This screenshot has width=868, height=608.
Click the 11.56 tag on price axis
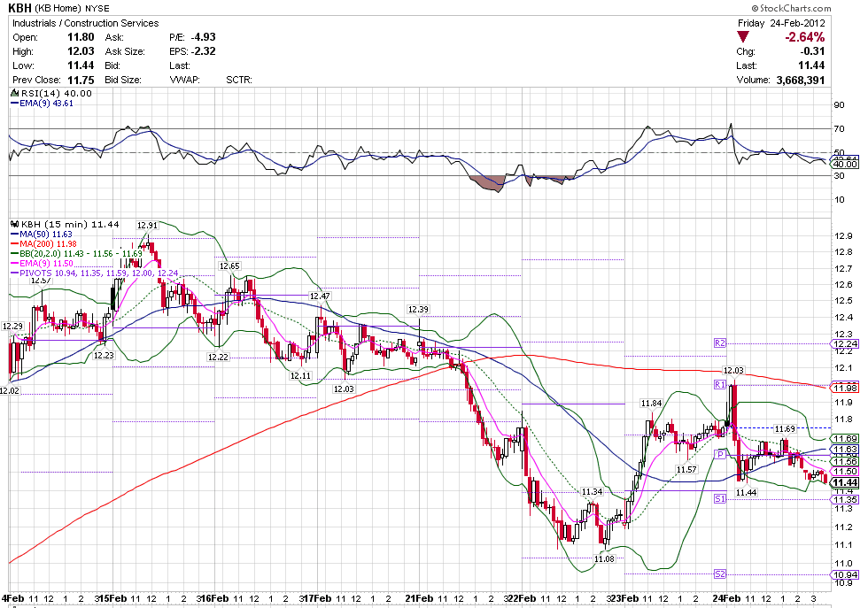click(845, 461)
